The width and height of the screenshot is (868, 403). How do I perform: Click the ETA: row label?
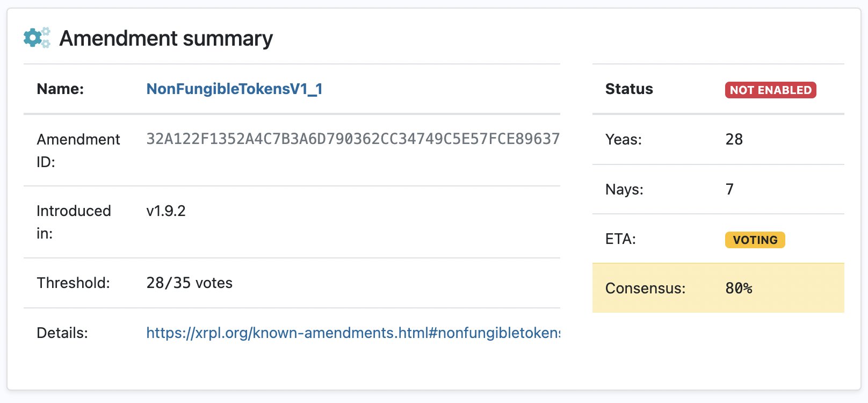[620, 239]
